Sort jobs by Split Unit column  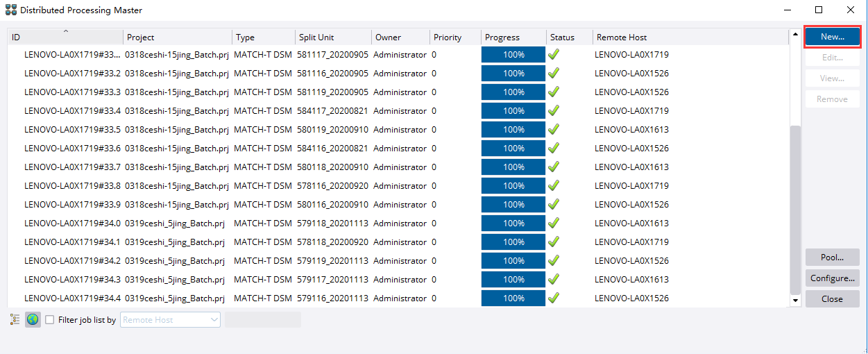coord(332,37)
